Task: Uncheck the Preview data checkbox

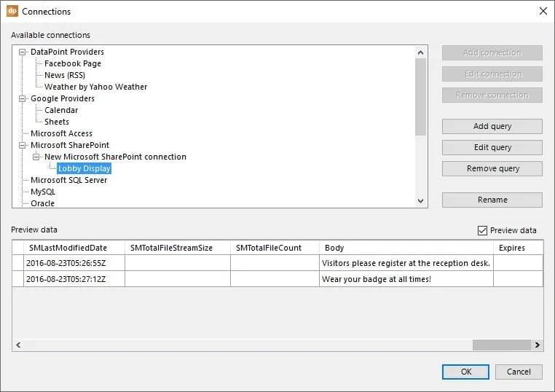Action: (x=482, y=230)
